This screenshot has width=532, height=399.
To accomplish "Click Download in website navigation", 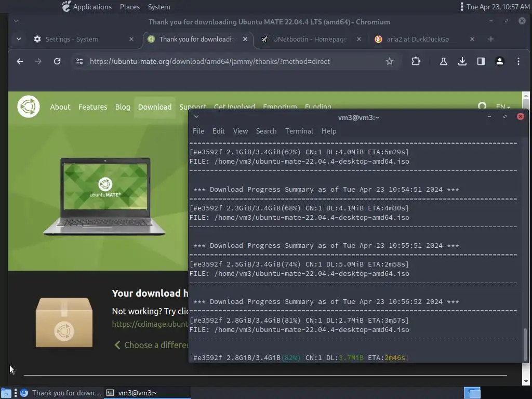I will tap(155, 107).
